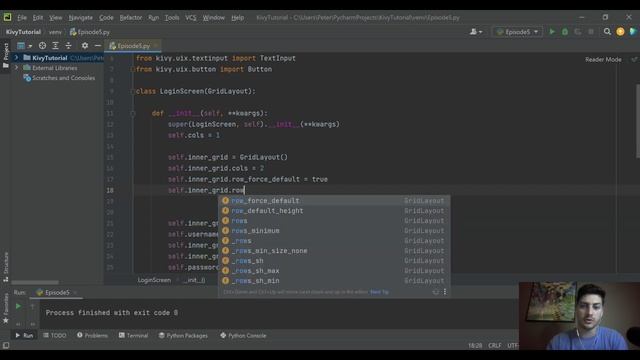The width and height of the screenshot is (640, 360).
Task: Click Select Opened File target icon
Action: 42,46
